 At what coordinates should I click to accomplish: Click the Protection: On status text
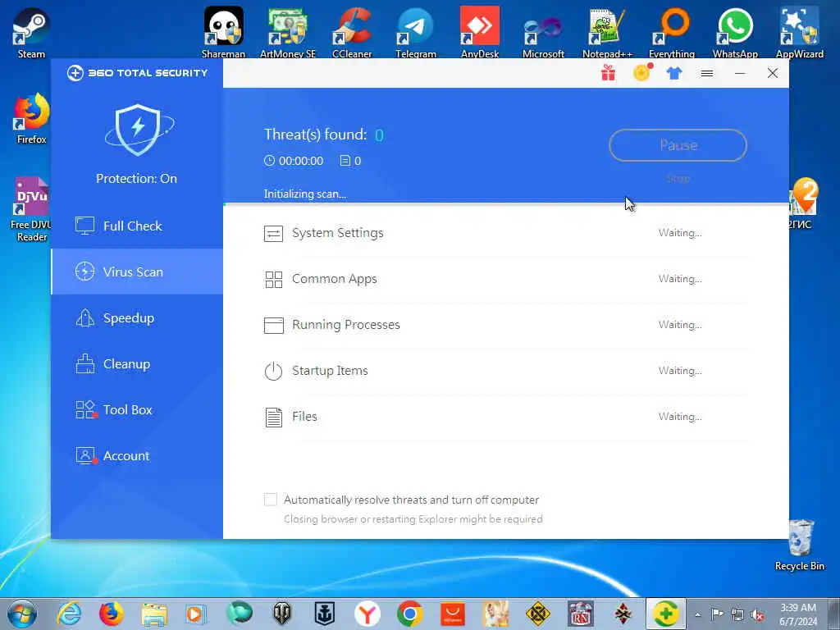[x=137, y=178]
